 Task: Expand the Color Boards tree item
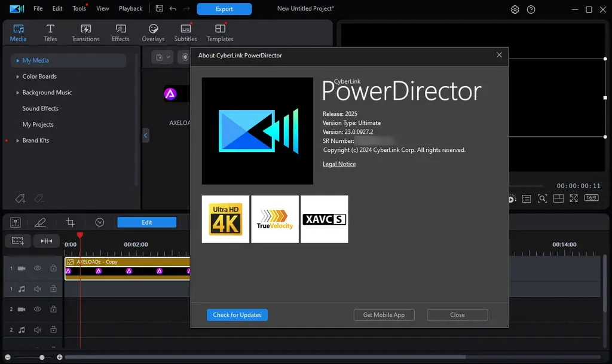17,77
